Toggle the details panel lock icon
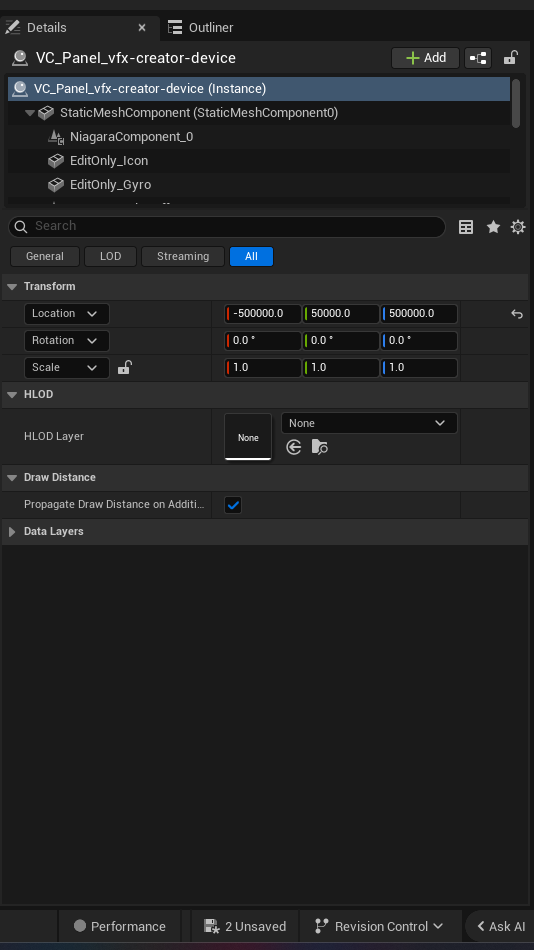This screenshot has width=534, height=950. [510, 58]
